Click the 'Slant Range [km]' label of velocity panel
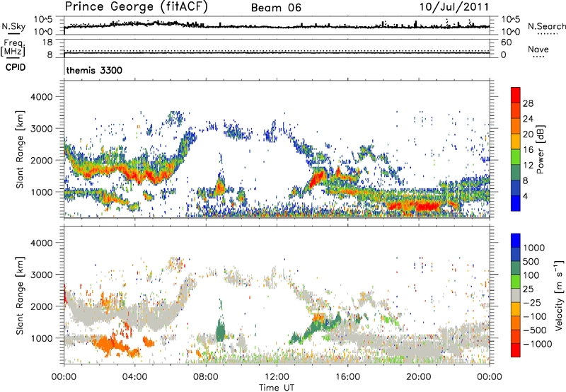The height and width of the screenshot is (392, 566). tap(20, 295)
